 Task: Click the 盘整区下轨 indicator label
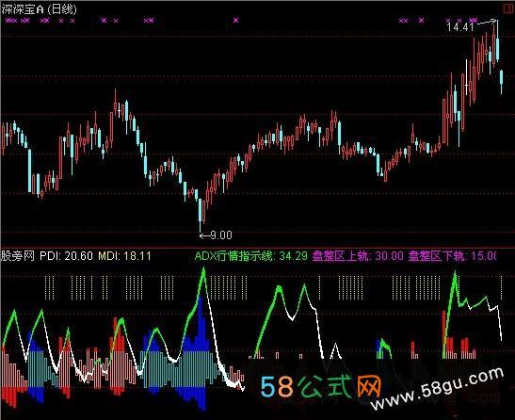(x=453, y=256)
